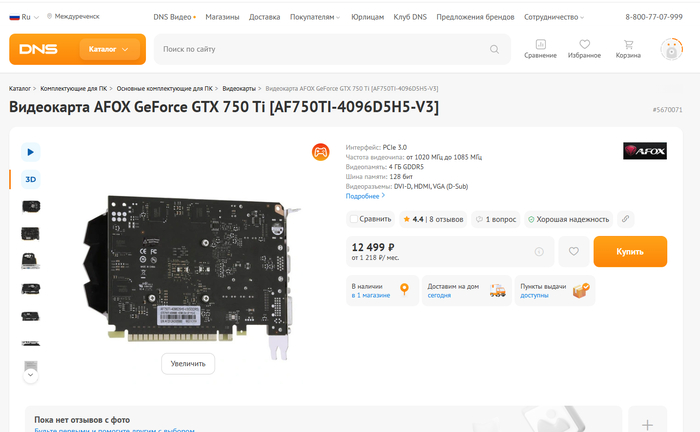Expand more thumbnails with down chevron
The image size is (700, 432).
click(x=30, y=375)
